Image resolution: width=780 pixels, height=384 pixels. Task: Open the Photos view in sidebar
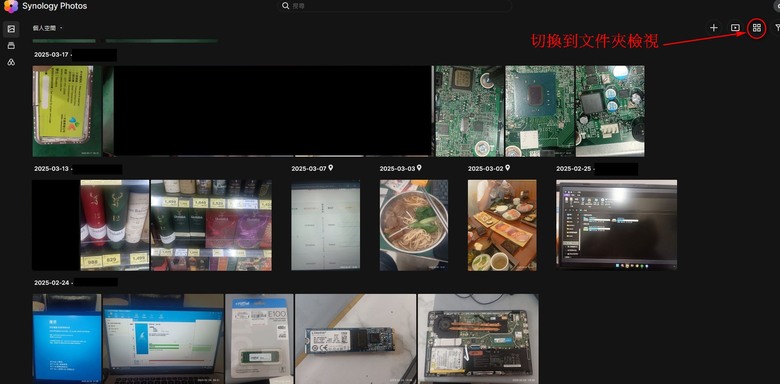11,29
